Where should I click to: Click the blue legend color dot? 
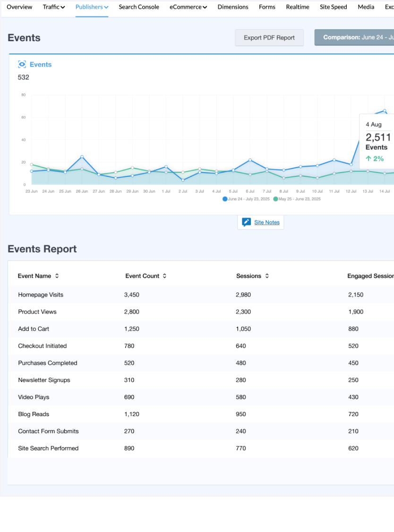(225, 199)
